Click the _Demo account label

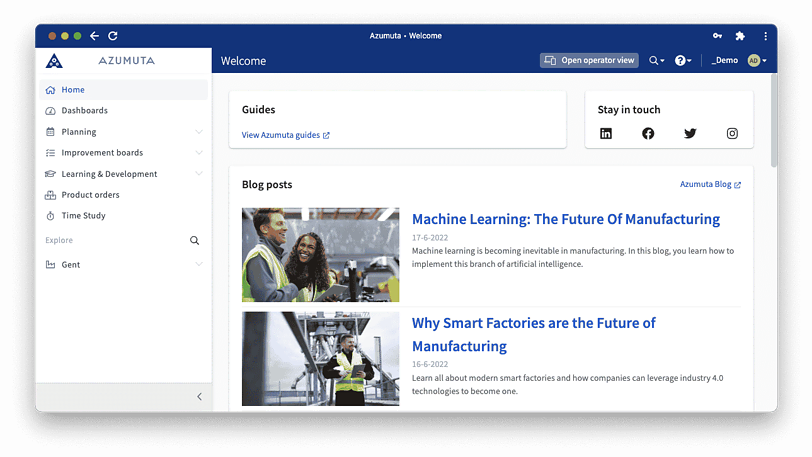(724, 61)
